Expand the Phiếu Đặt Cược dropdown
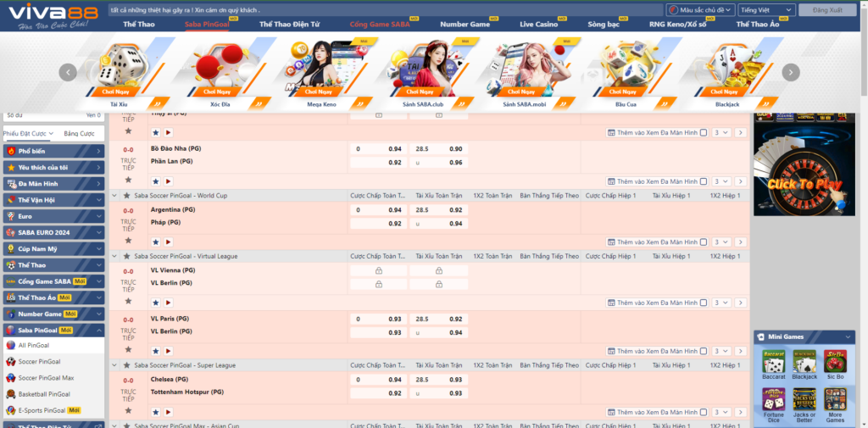Screen dimensions: 868x428 pos(28,133)
